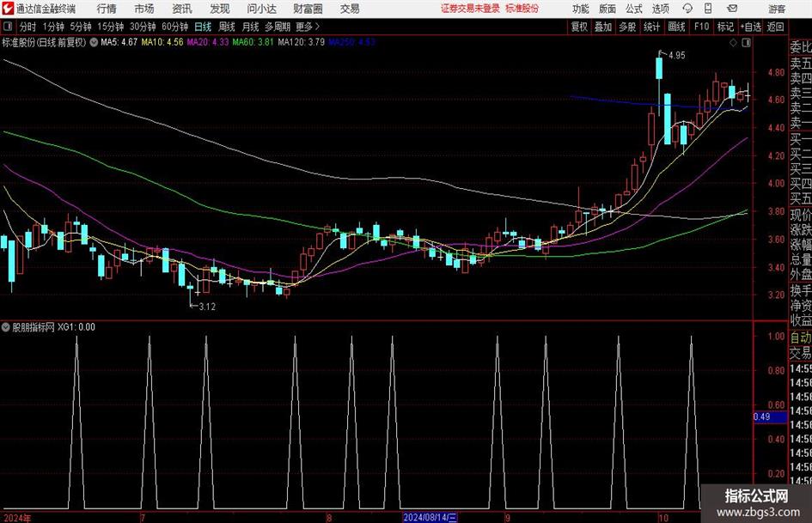812x523 pixels.
Task: Click the highlighted 2024/08/14/三 date marker
Action: [x=430, y=517]
